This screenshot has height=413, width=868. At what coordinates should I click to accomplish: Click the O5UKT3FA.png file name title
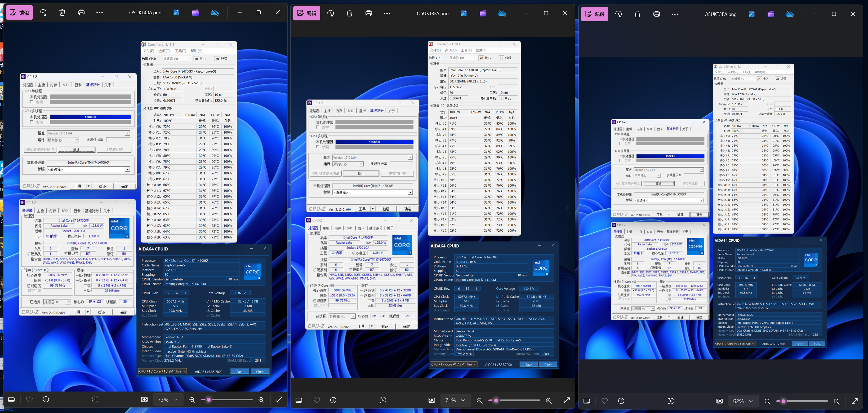433,14
